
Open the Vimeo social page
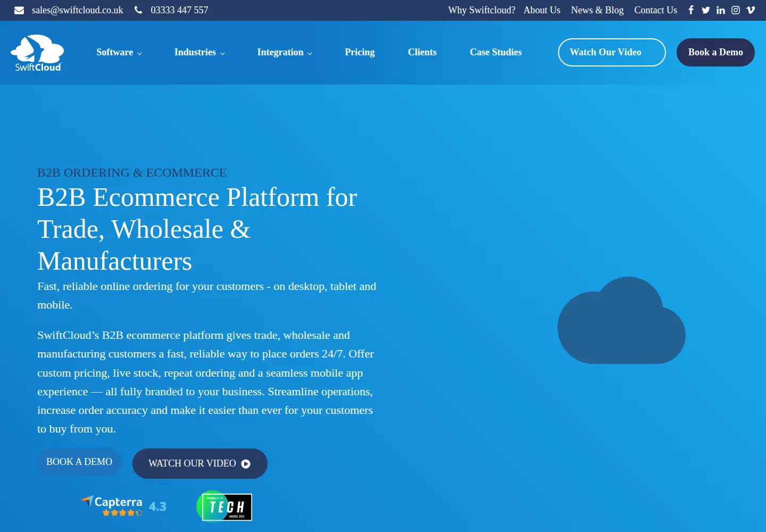[751, 10]
